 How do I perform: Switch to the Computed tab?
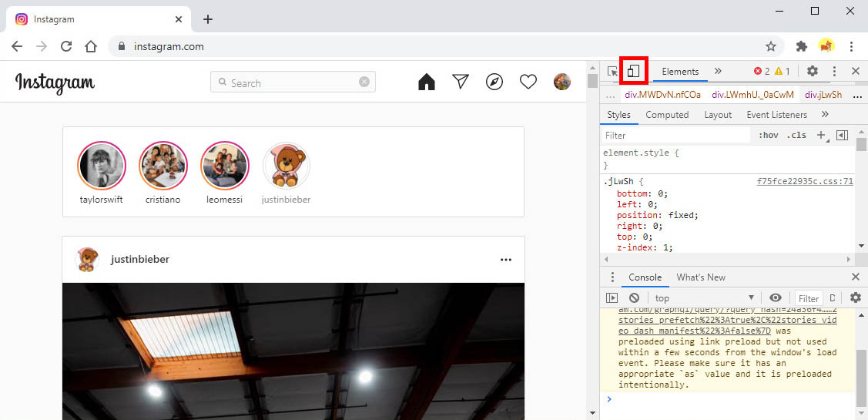pyautogui.click(x=667, y=115)
